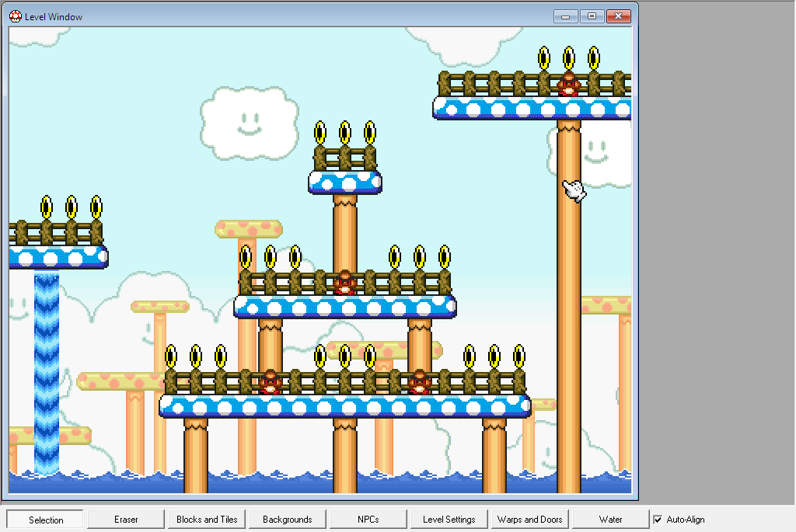The width and height of the screenshot is (796, 532).
Task: Activate the Selection tool button
Action: coord(45,520)
